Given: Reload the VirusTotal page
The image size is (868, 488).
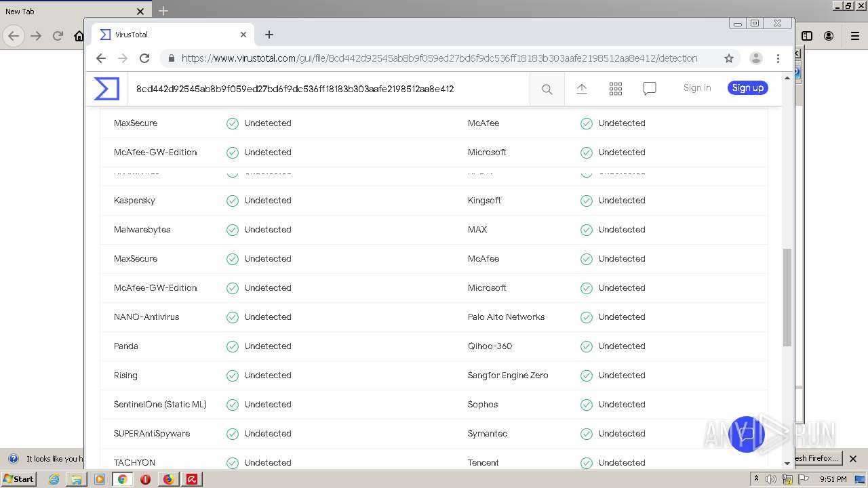Looking at the screenshot, I should [144, 58].
